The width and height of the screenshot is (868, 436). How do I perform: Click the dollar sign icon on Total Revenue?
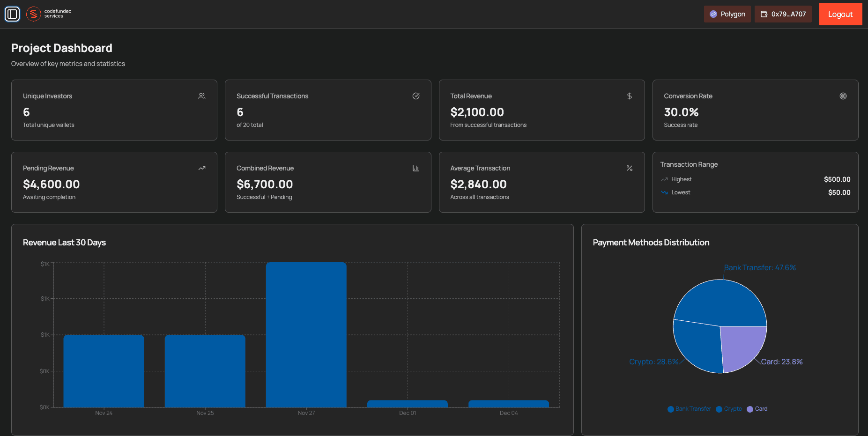click(x=629, y=96)
